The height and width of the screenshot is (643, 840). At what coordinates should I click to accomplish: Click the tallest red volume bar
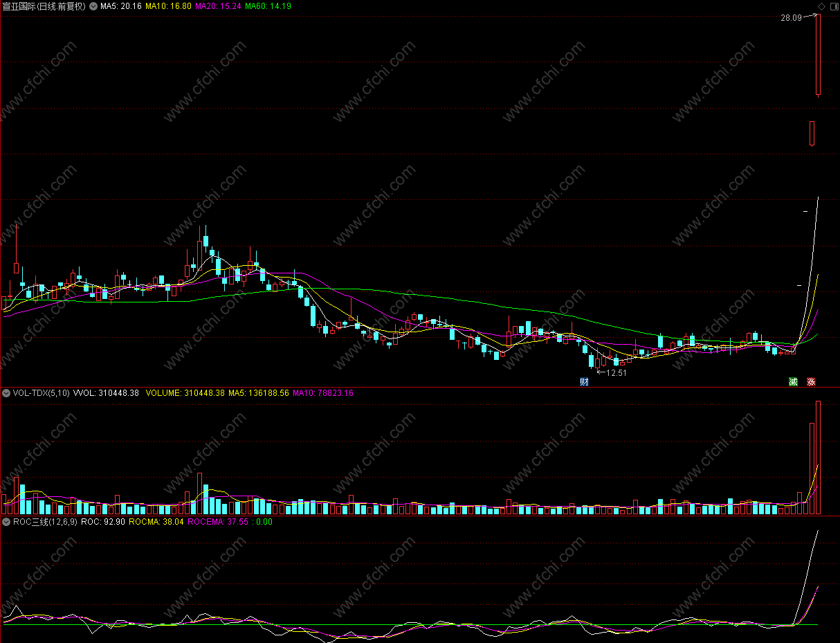[x=819, y=458]
